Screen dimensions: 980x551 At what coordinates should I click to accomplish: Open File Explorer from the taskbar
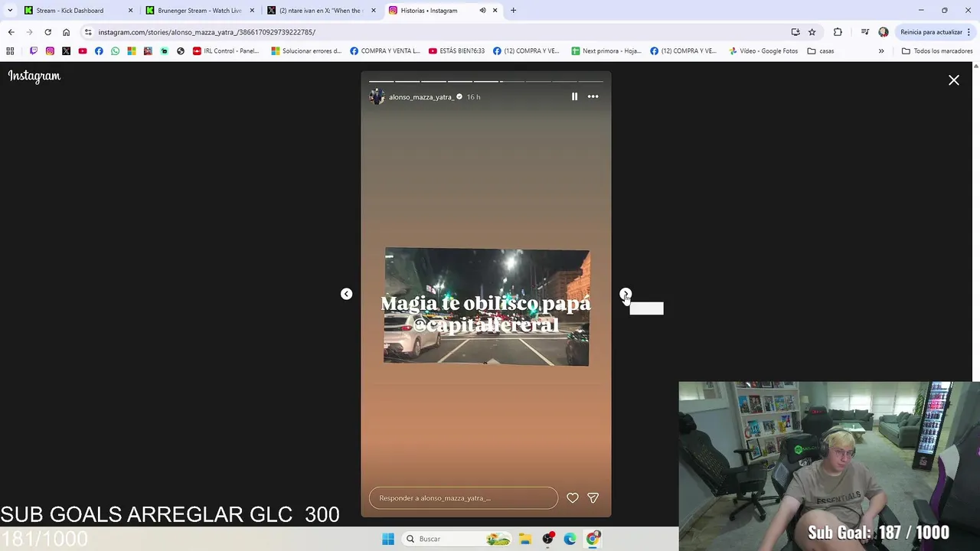coord(525,539)
